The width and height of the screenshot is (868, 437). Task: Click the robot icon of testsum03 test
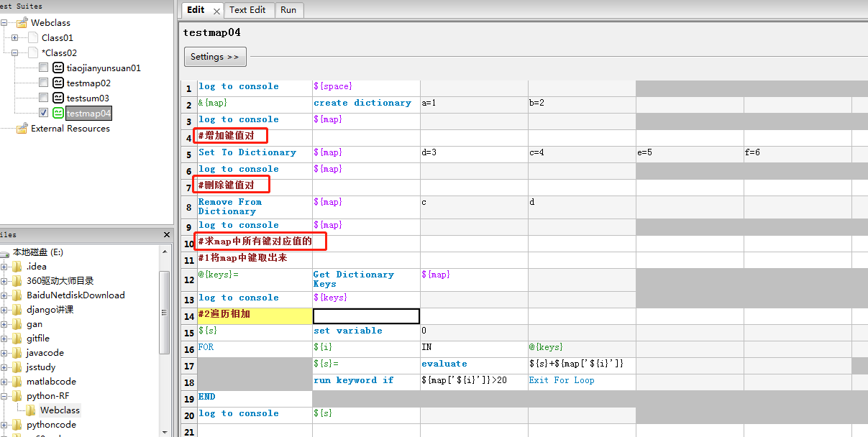click(x=58, y=98)
